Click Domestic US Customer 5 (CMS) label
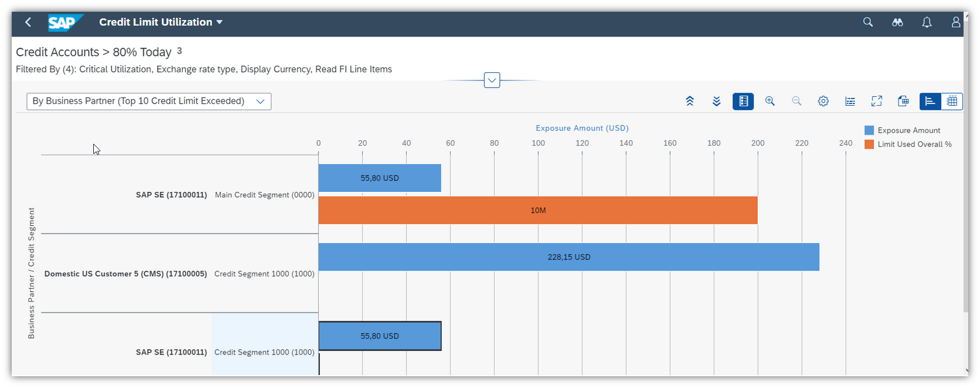The height and width of the screenshot is (388, 980). coord(126,274)
